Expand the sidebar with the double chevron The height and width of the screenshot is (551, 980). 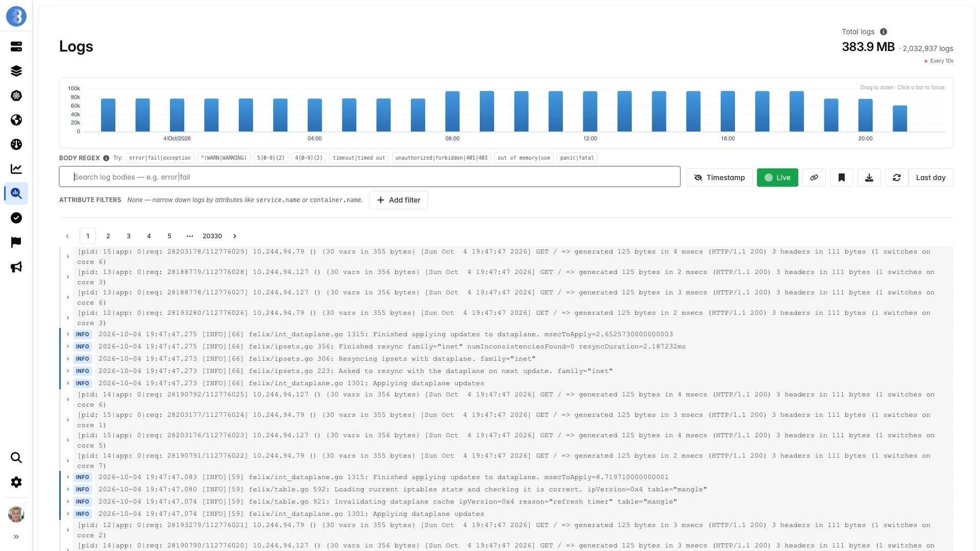coord(16,537)
